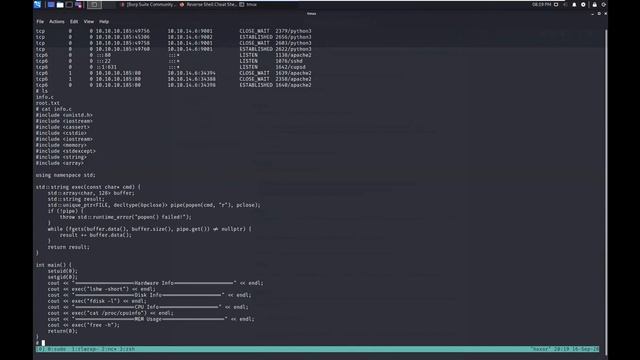Switch to the first workspace box
This screenshot has width=640, height=360.
94,5
